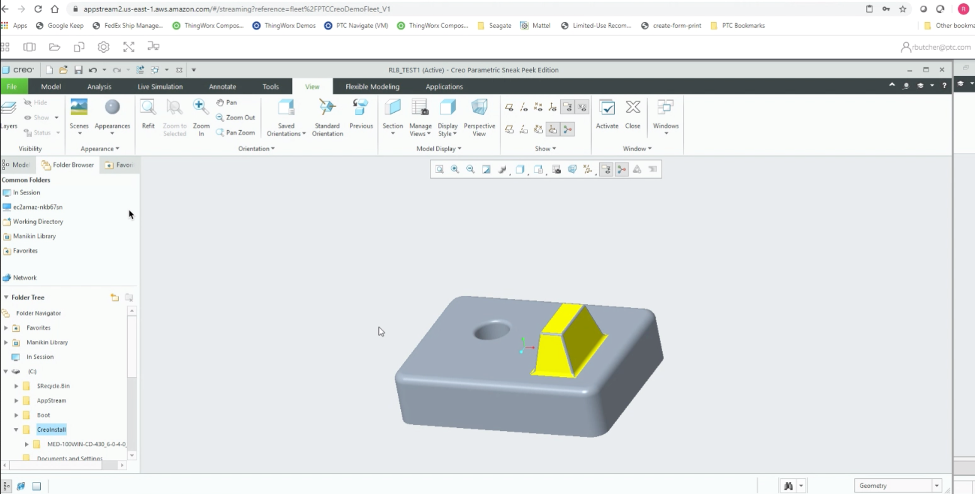This screenshot has height=495, width=977.
Task: Toggle point display in Show group
Action: (x=538, y=107)
